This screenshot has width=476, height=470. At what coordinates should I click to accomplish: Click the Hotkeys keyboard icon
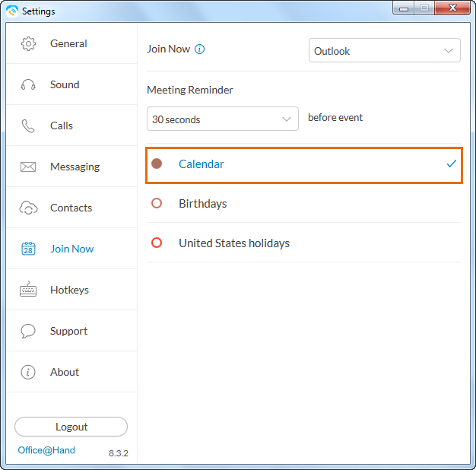pos(28,289)
